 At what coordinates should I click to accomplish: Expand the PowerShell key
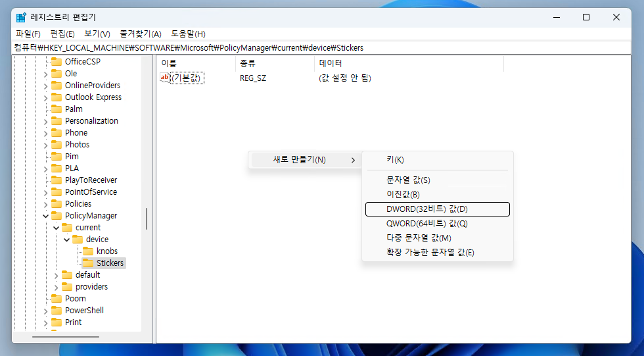tap(45, 311)
